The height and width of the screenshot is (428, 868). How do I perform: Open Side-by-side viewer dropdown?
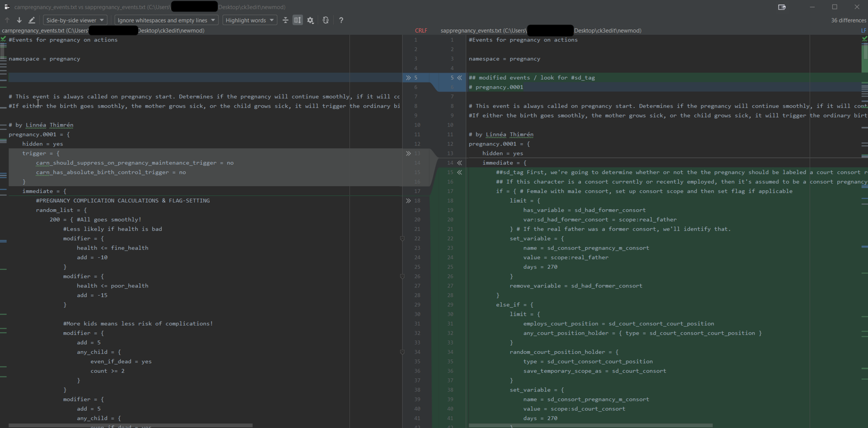coord(75,20)
